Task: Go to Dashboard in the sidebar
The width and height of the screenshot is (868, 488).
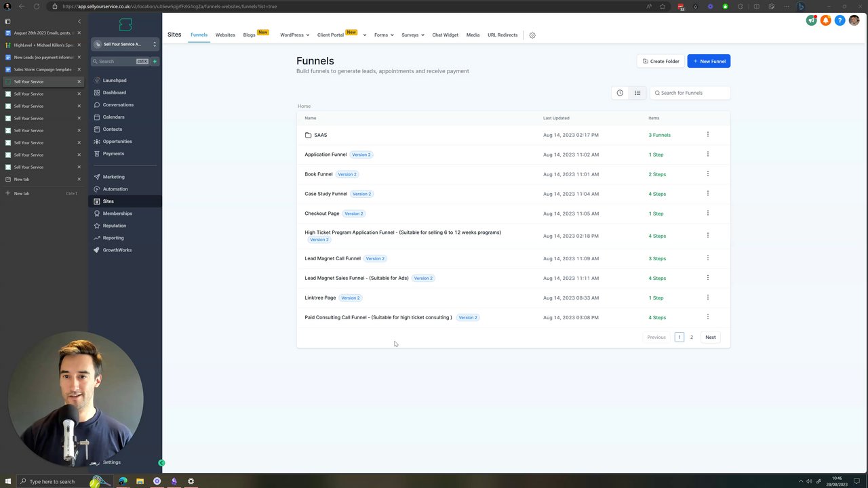Action: 114,92
